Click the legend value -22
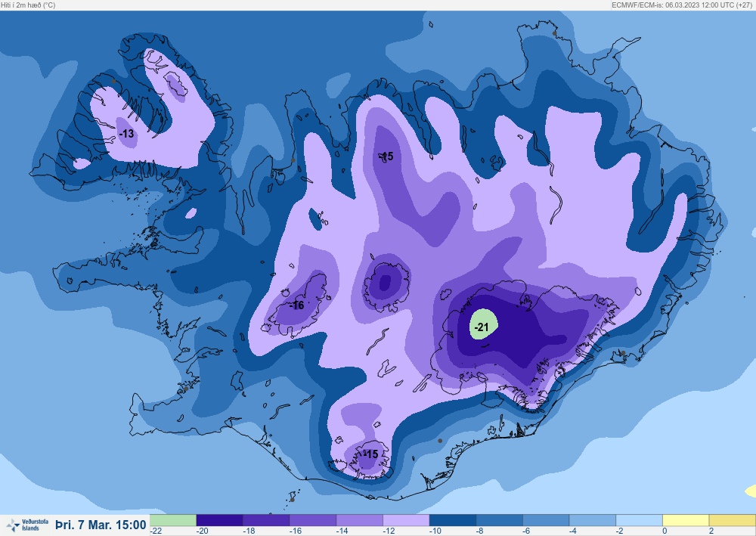756x536 pixels. (x=156, y=531)
